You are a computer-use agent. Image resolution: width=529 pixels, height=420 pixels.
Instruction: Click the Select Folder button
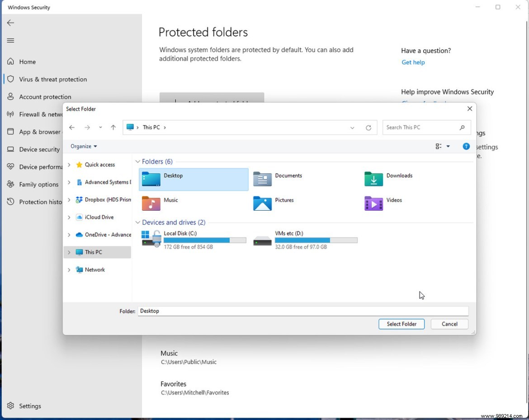pos(401,324)
